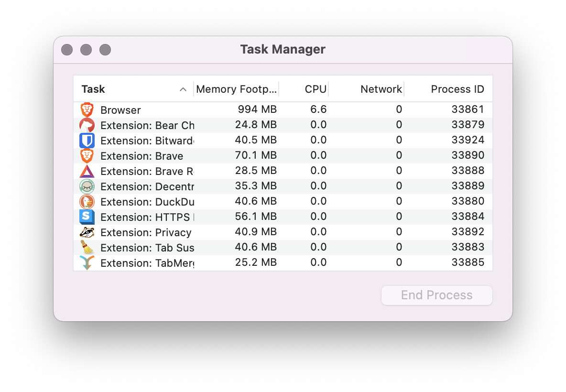Select the Browser task row name
This screenshot has height=392, width=566.
tap(120, 110)
